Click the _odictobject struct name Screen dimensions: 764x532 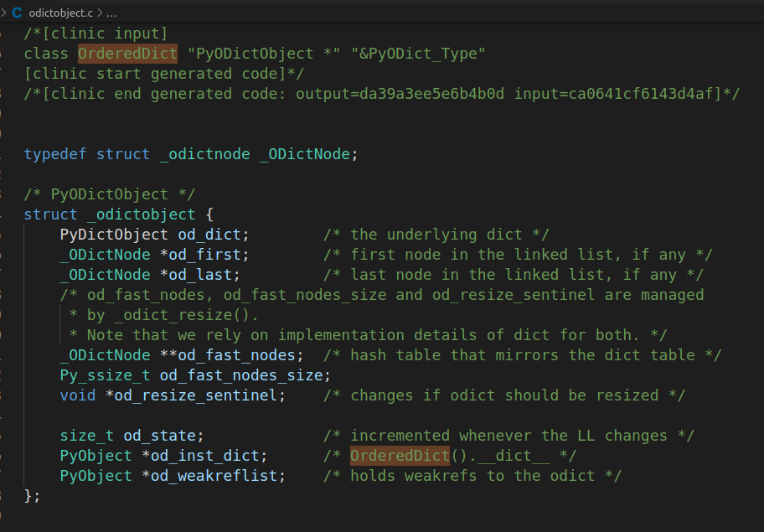142,214
